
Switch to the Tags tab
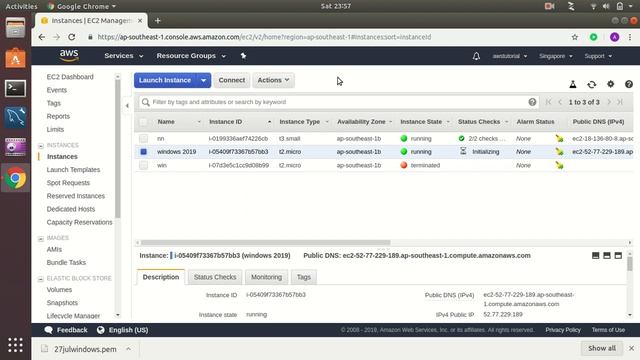coord(304,277)
